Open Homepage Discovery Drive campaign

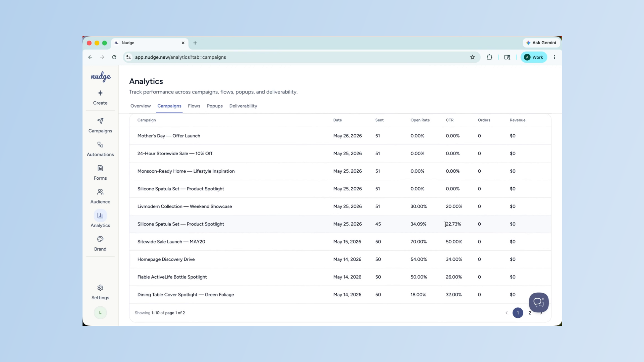[x=340, y=259]
